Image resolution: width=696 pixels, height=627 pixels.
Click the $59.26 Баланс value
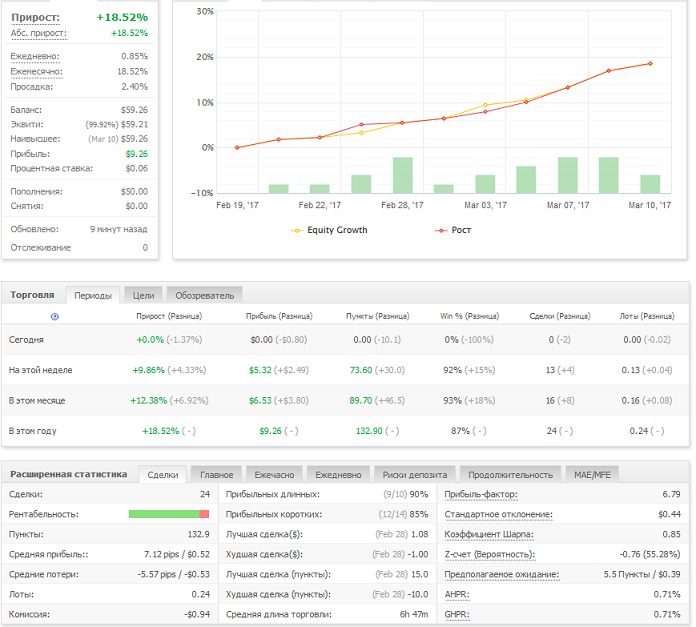pyautogui.click(x=134, y=110)
